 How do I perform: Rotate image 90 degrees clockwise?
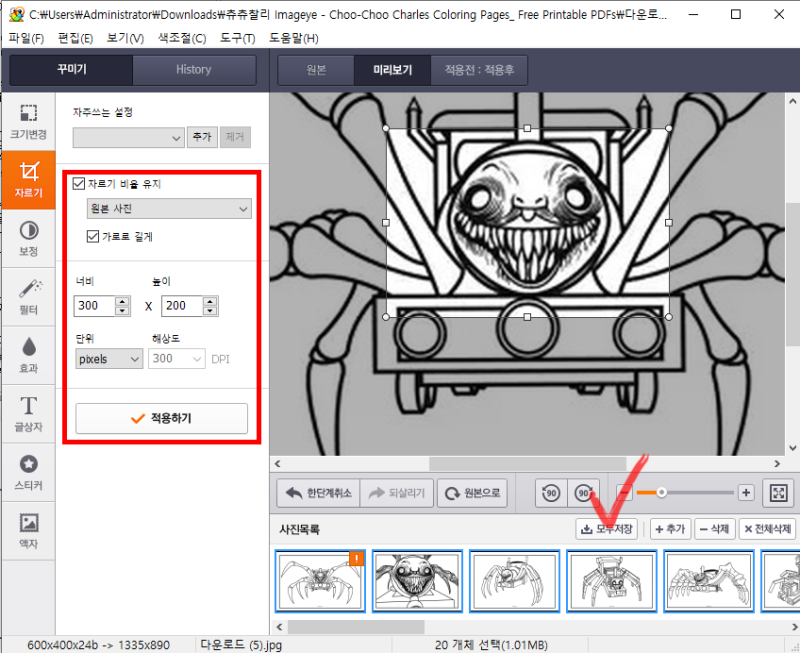click(584, 493)
